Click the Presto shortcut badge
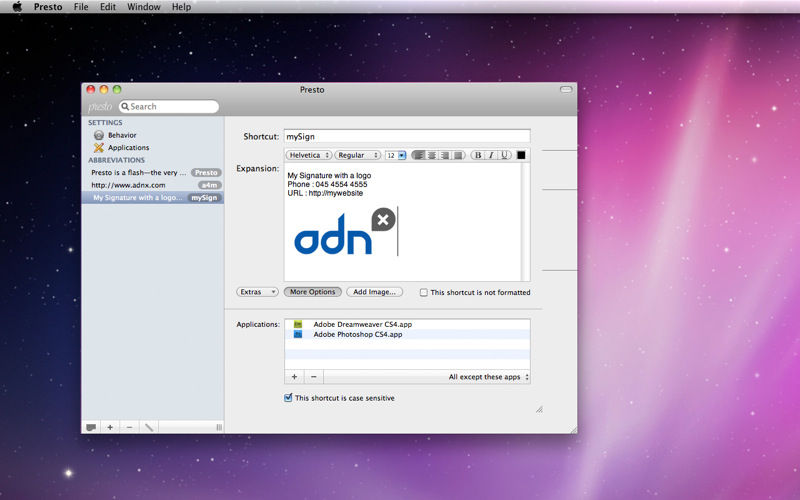 (206, 172)
